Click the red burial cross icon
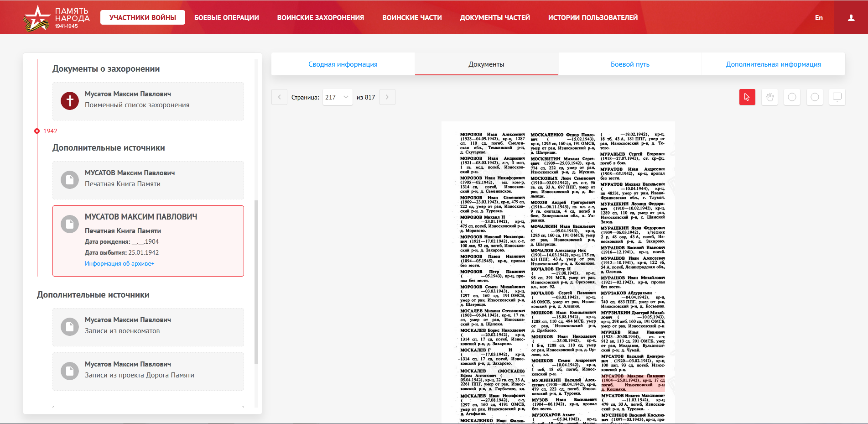This screenshot has height=424, width=868. 70,100
